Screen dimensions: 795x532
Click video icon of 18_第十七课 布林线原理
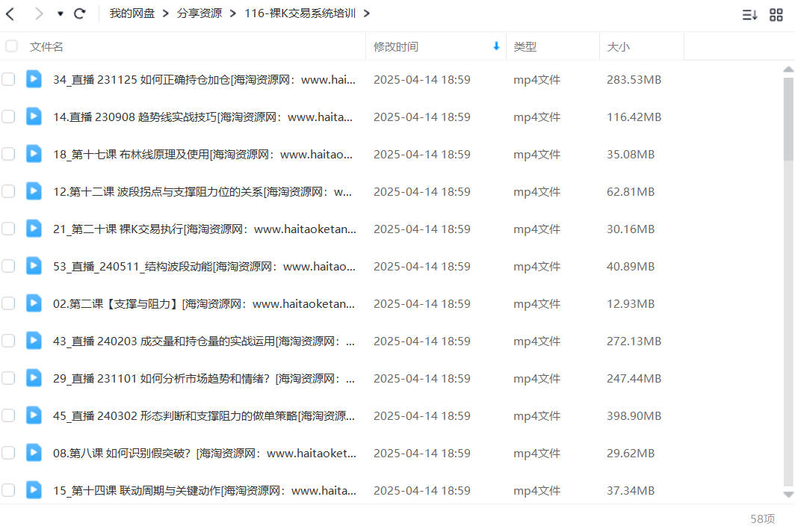click(34, 154)
